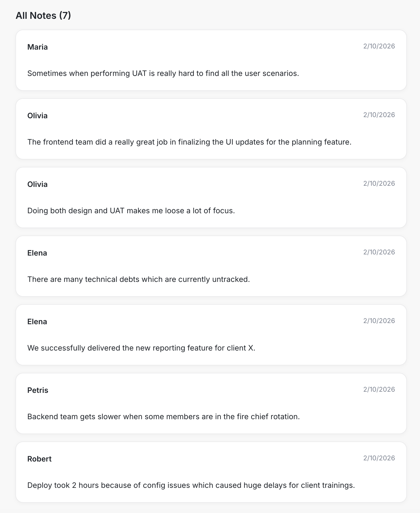420x513 pixels.
Task: Click Olivia's name above the frontend team note
Action: point(37,116)
